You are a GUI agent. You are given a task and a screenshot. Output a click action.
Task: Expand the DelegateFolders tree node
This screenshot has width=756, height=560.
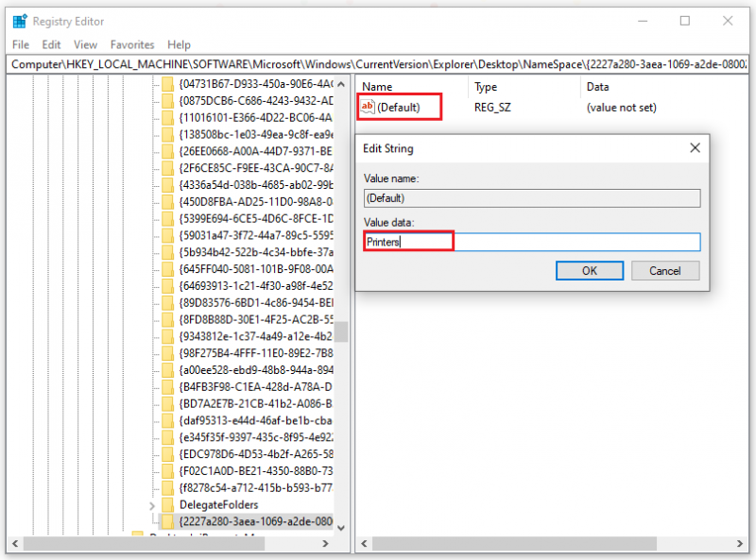point(152,505)
